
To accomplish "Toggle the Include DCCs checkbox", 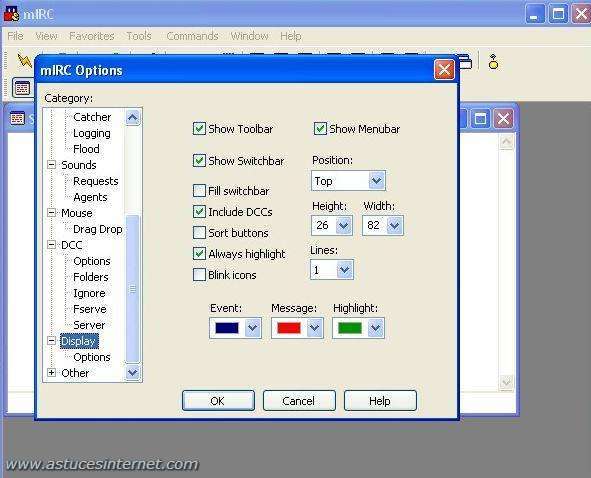I will 199,211.
